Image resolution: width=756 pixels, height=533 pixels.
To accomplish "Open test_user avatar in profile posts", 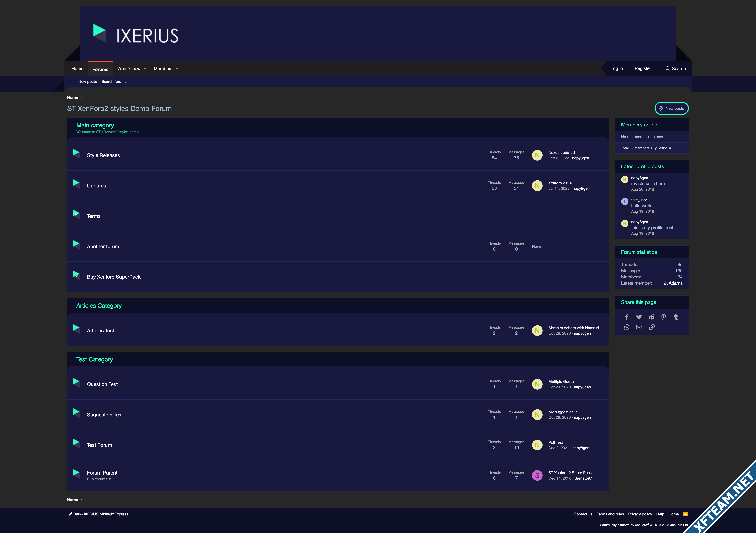I will [625, 201].
